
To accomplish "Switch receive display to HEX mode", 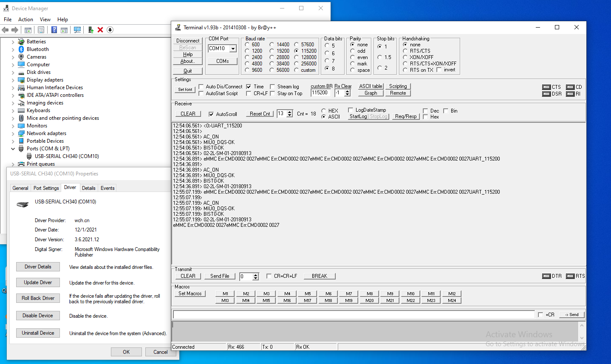I will [x=324, y=110].
